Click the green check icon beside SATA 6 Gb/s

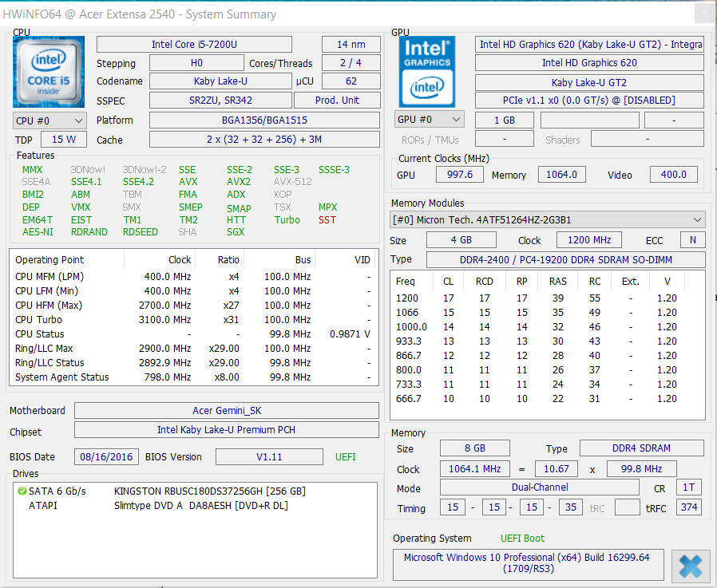point(22,491)
